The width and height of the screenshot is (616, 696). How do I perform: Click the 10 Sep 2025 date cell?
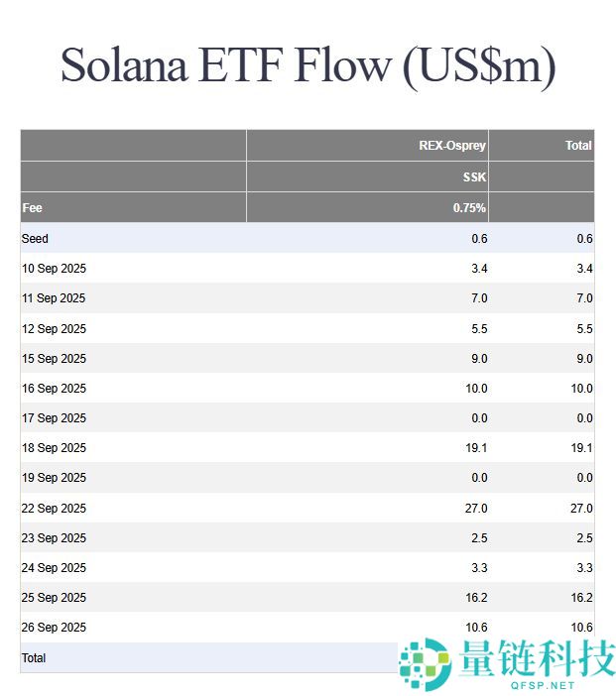click(54, 269)
